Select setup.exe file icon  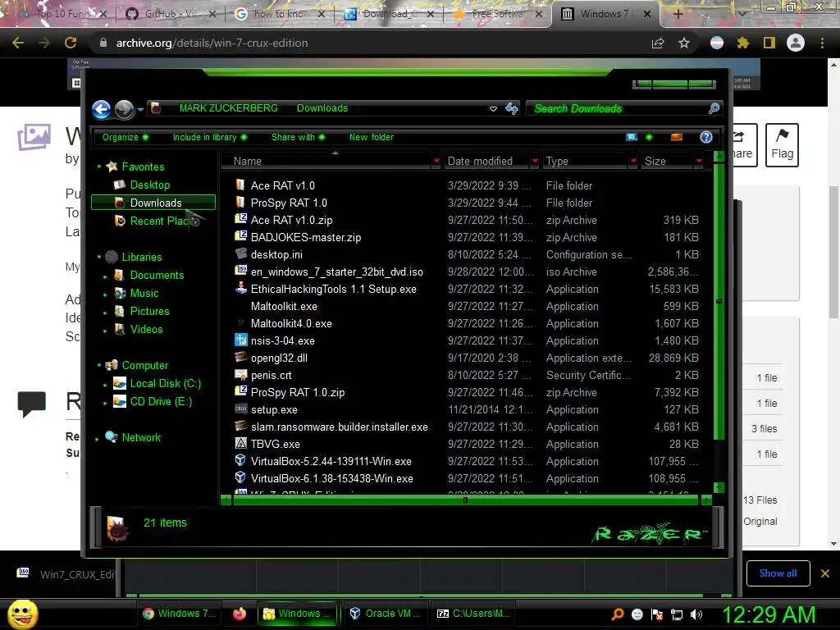click(x=240, y=409)
